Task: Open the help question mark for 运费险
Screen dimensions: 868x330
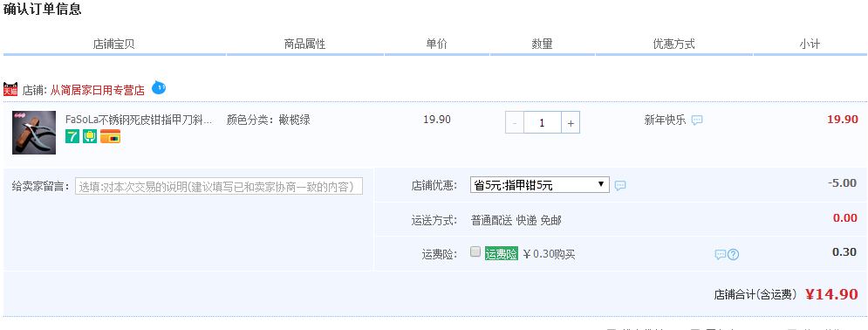Action: click(734, 255)
